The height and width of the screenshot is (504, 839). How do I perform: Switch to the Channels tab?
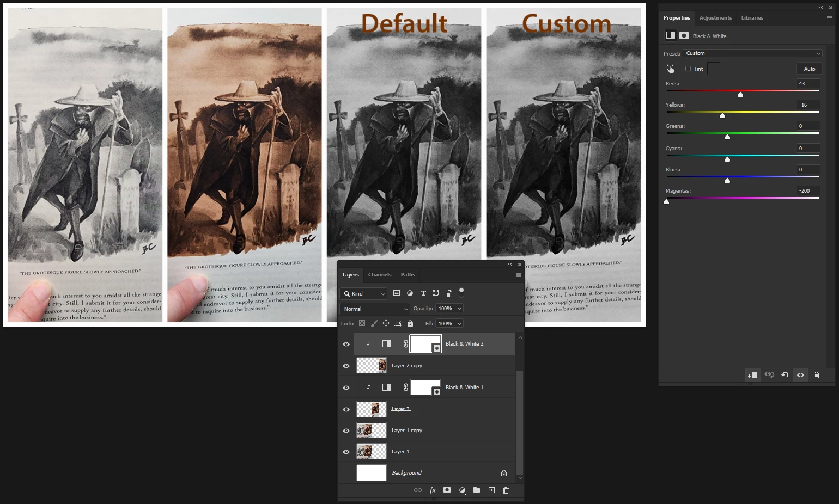(380, 275)
